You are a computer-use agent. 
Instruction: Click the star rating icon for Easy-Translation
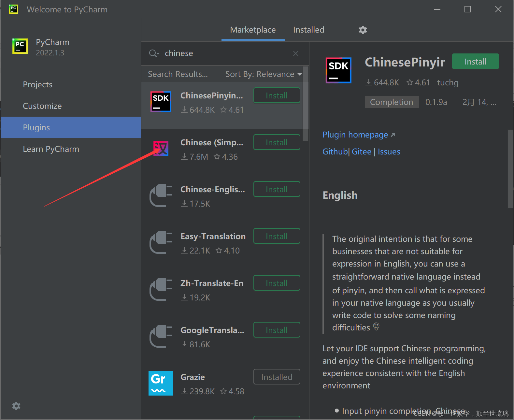click(219, 251)
